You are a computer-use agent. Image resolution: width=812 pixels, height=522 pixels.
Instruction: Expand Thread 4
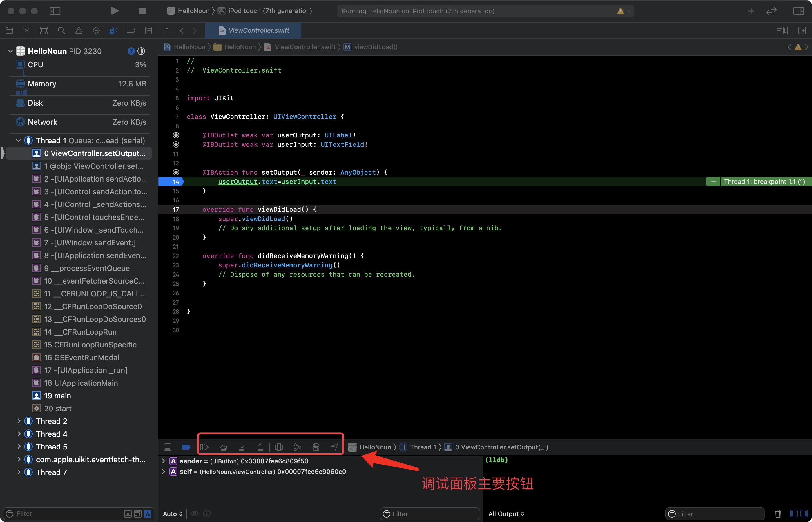point(19,434)
